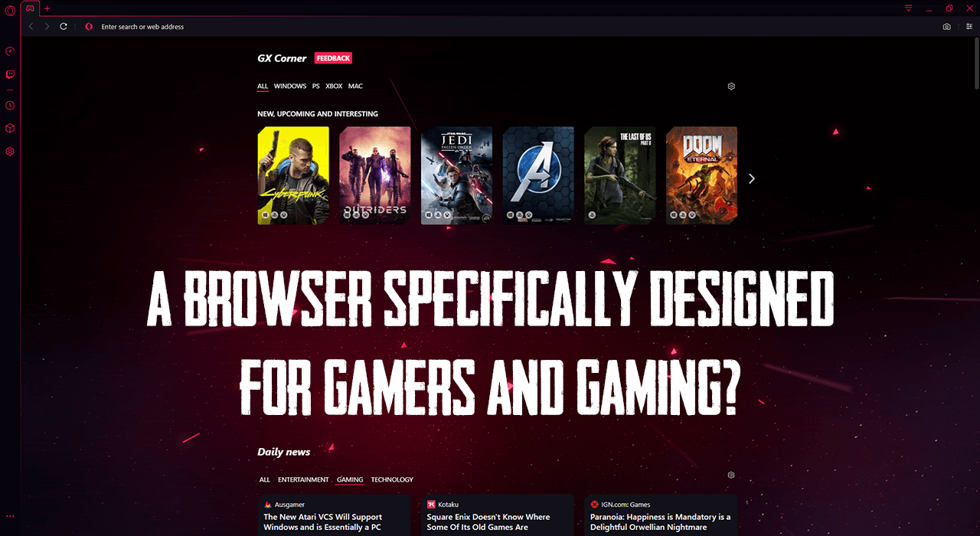Viewport: 980px width, 536px height.
Task: Select the ALL platform filter
Action: click(x=263, y=87)
